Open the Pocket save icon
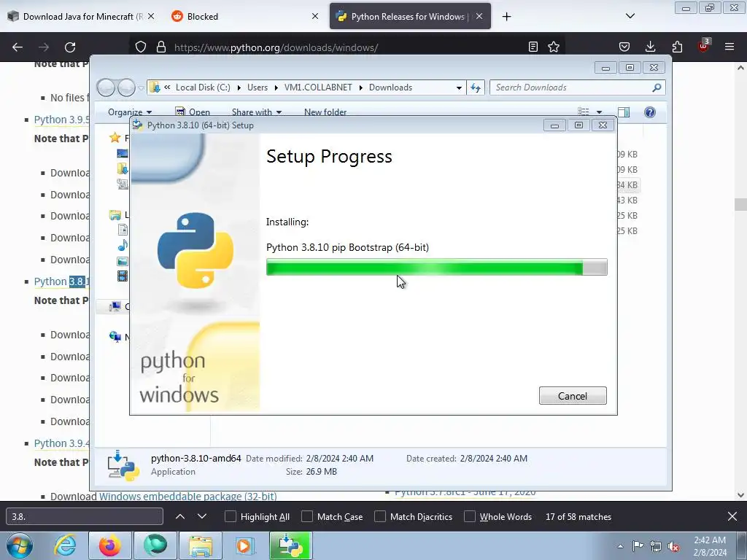The width and height of the screenshot is (747, 560). [624, 47]
